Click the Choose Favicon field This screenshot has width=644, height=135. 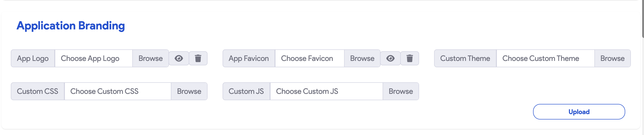(x=310, y=58)
